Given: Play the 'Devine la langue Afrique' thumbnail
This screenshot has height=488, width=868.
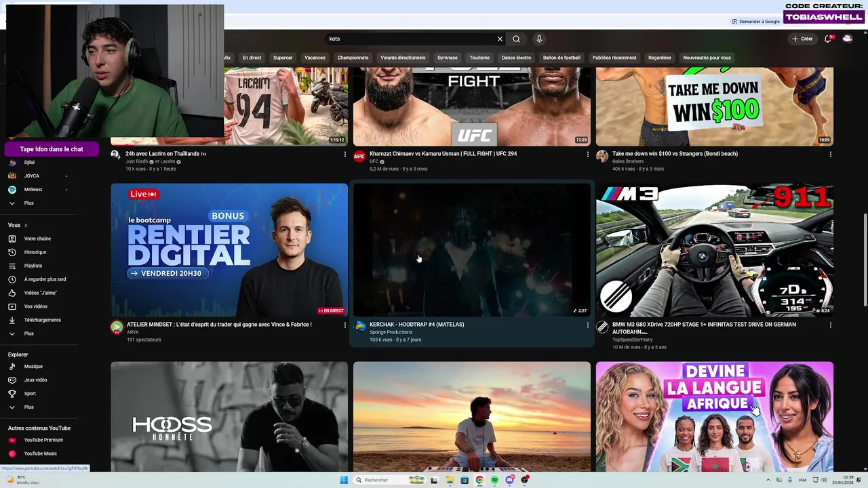Looking at the screenshot, I should [x=715, y=416].
